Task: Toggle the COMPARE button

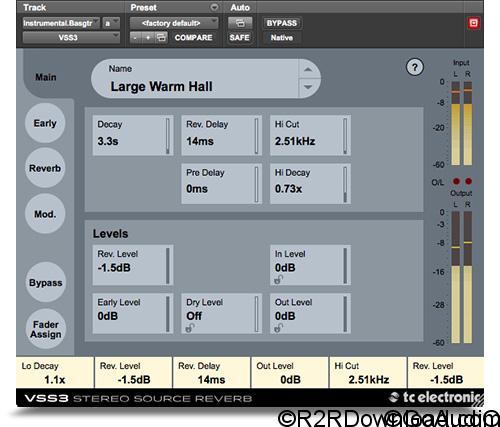Action: pos(193,38)
